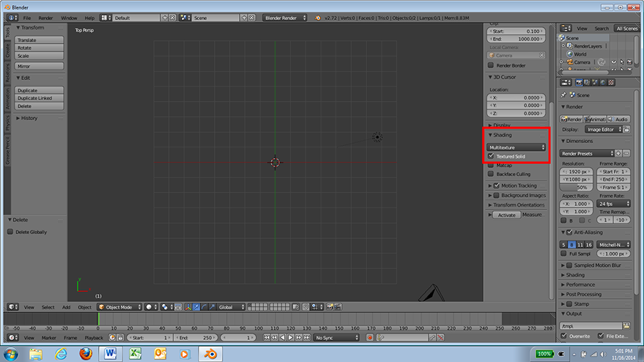Screen dimensions: 644x362
Task: Click the resolution percentage 50% slider
Action: [576, 187]
